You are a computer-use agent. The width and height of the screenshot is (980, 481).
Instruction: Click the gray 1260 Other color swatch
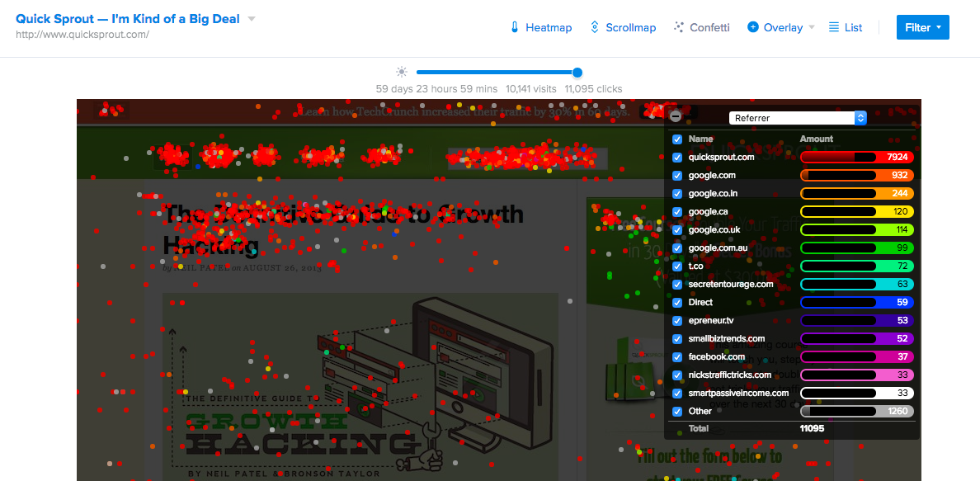click(x=857, y=411)
